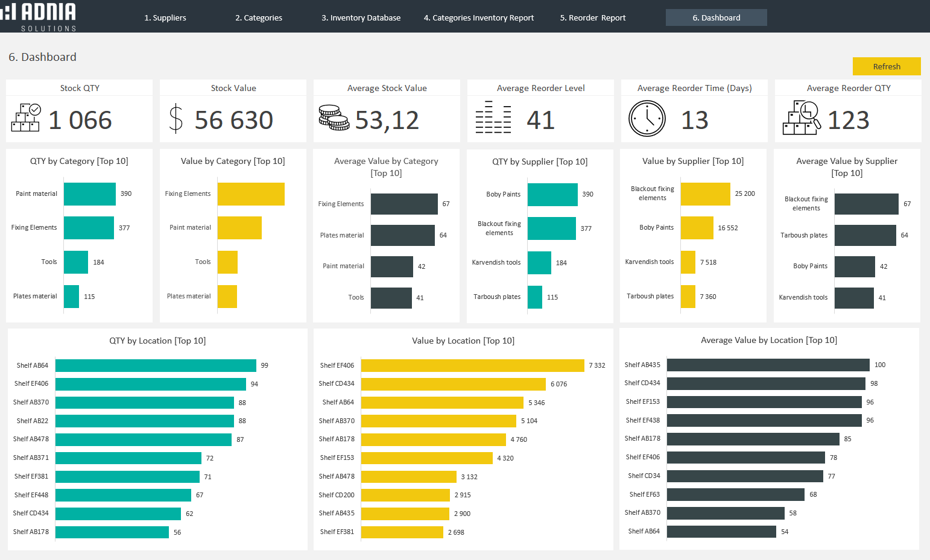Click the coin stack Average Stock Value icon
The image size is (930, 560).
point(334,118)
